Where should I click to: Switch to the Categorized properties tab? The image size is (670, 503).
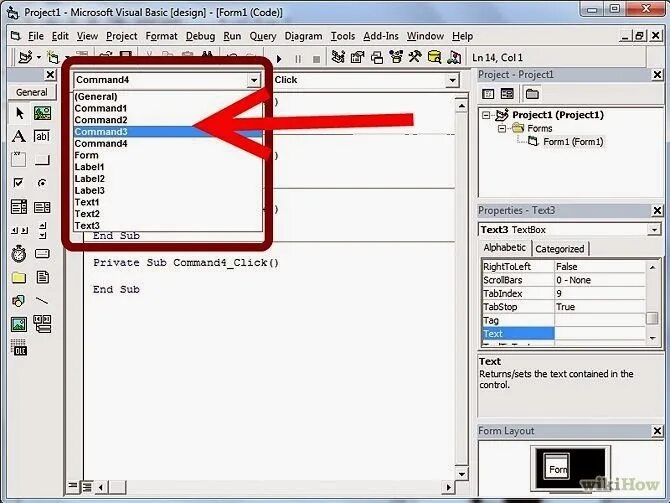(560, 249)
